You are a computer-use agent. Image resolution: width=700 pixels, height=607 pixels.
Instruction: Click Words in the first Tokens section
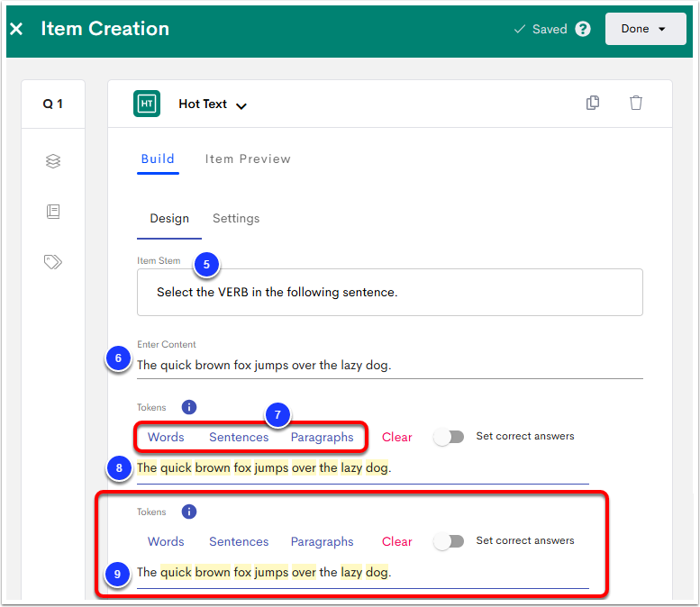(166, 437)
